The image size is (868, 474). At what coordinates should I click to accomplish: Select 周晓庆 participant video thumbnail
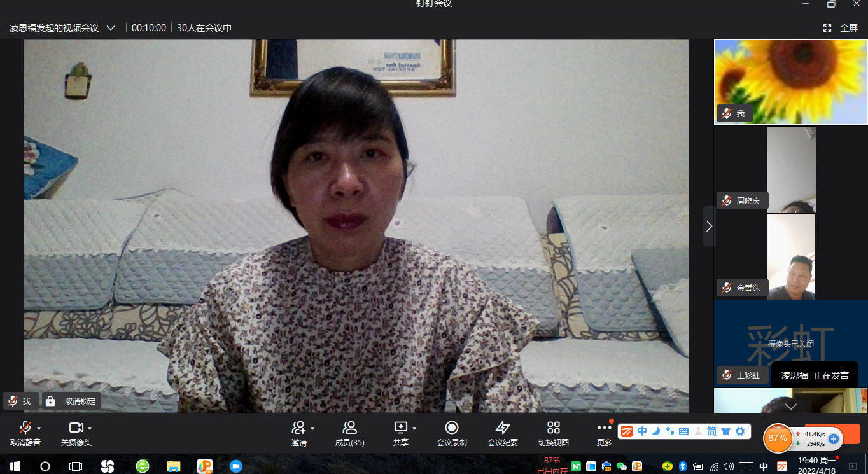[x=790, y=169]
